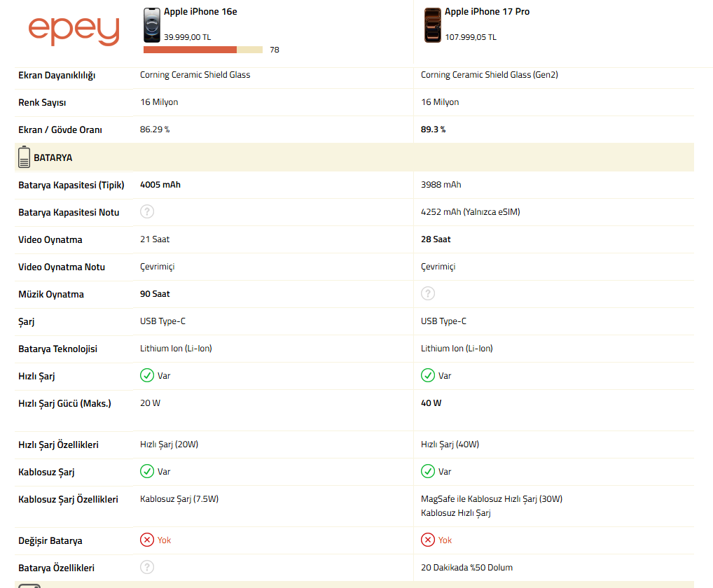Select the Video Oynatma Notu label
Screen dimensions: 713x588
tap(62, 267)
